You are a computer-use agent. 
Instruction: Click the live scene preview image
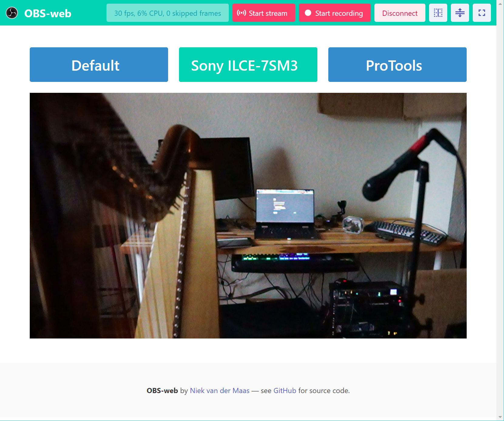point(248,215)
